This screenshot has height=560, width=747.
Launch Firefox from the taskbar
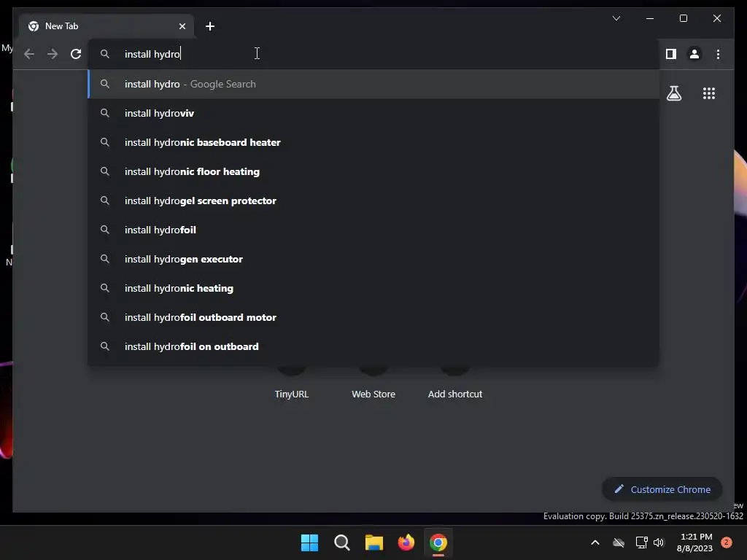click(x=406, y=542)
